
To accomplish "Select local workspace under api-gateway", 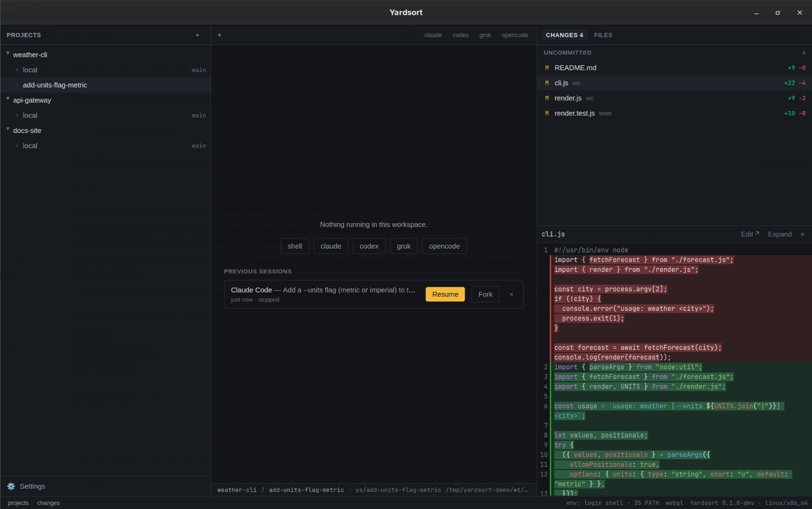I will pyautogui.click(x=105, y=115).
